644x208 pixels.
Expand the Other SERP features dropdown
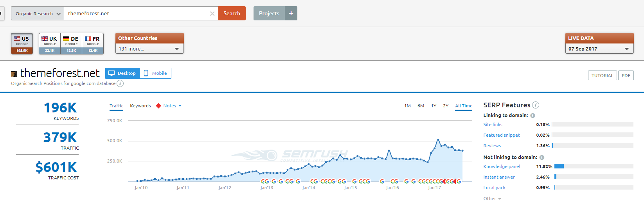[x=492, y=199]
